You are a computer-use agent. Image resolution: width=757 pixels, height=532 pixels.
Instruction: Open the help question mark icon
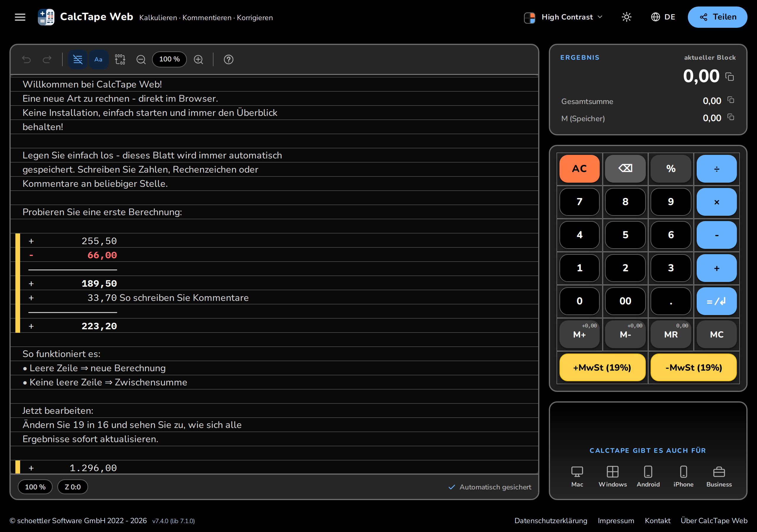(x=229, y=59)
